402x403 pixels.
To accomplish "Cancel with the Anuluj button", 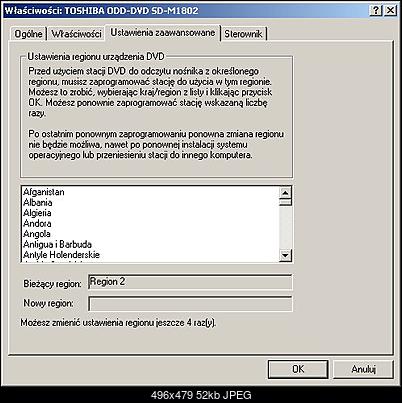I will tap(363, 369).
